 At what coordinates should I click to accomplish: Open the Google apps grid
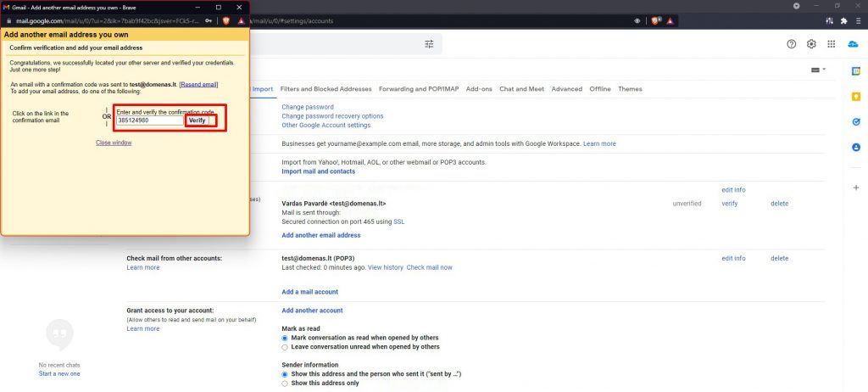(831, 44)
